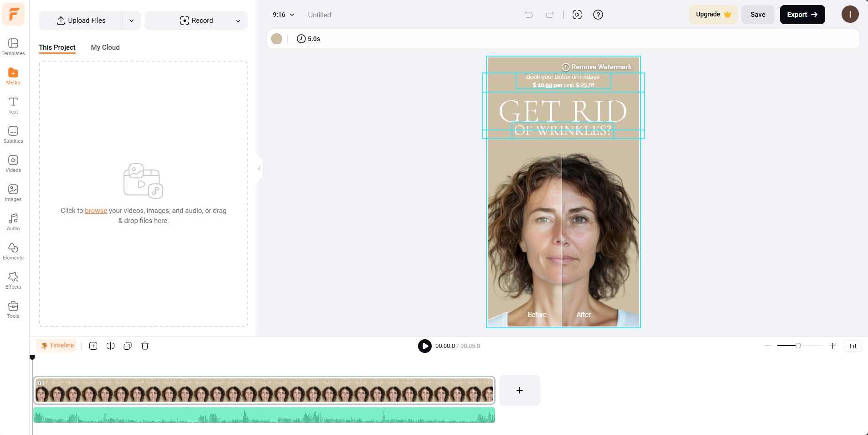Open the user profile avatar

coord(850,15)
